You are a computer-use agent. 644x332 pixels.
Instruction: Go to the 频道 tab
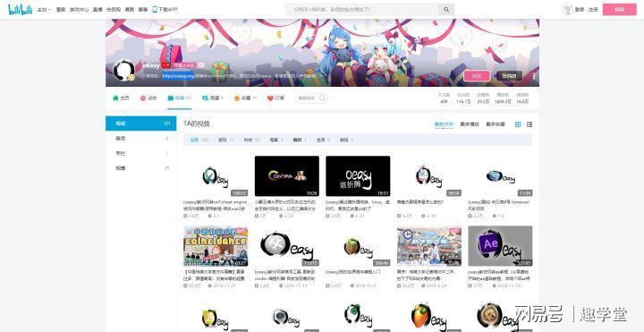click(x=213, y=98)
